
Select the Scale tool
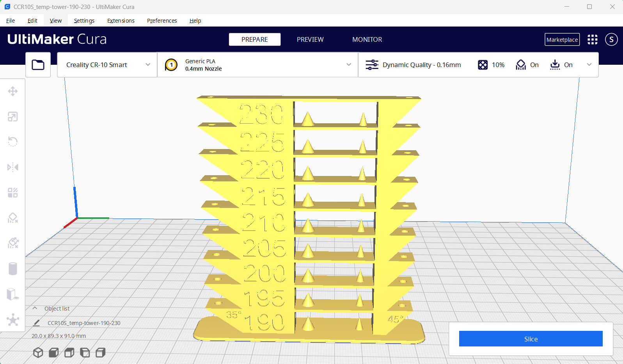(x=12, y=117)
